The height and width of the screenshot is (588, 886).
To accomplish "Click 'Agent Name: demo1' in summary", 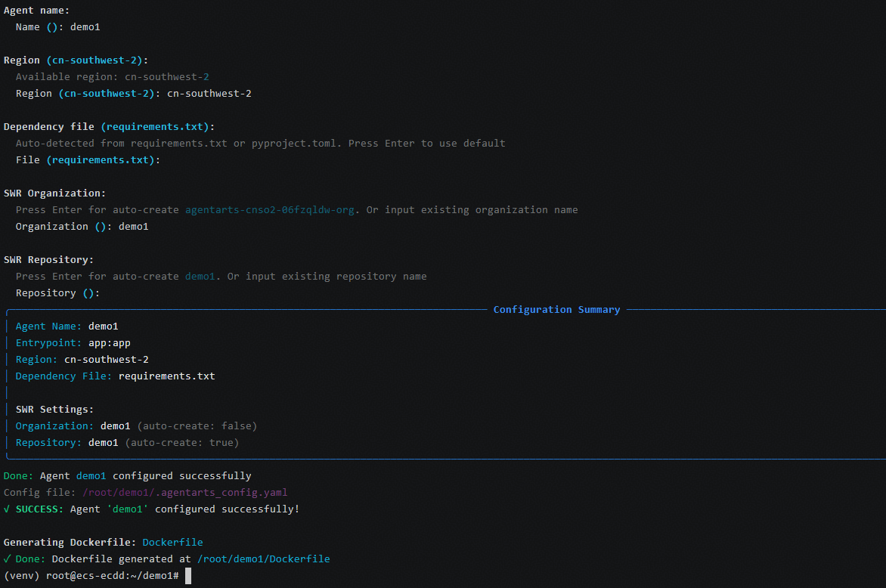I will 67,326.
